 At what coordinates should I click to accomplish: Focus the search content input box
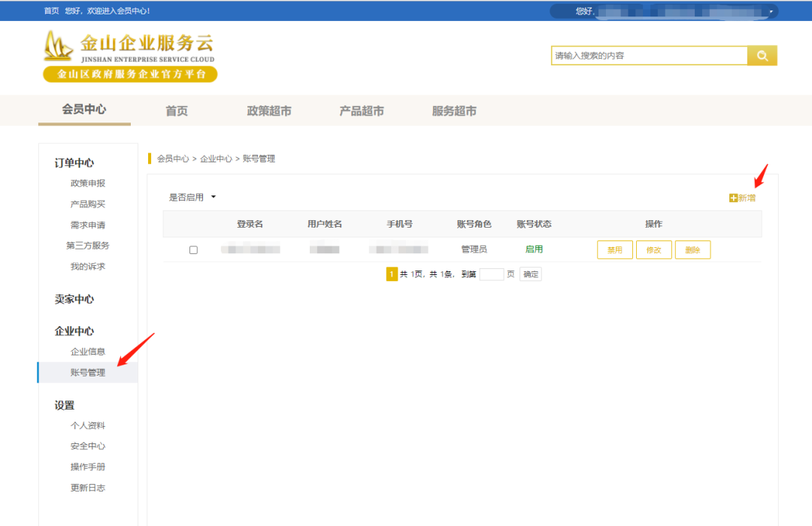tap(649, 56)
